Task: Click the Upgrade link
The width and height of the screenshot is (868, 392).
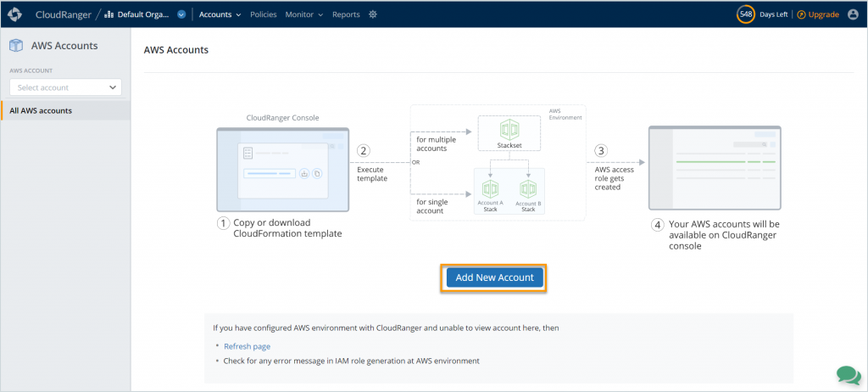Action: tap(823, 14)
